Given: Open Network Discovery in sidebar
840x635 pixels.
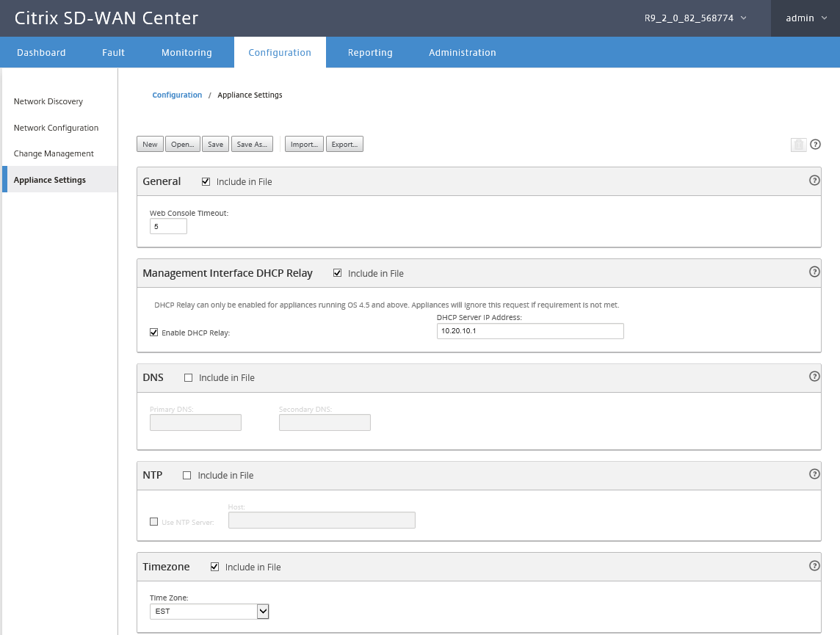Looking at the screenshot, I should pos(48,101).
